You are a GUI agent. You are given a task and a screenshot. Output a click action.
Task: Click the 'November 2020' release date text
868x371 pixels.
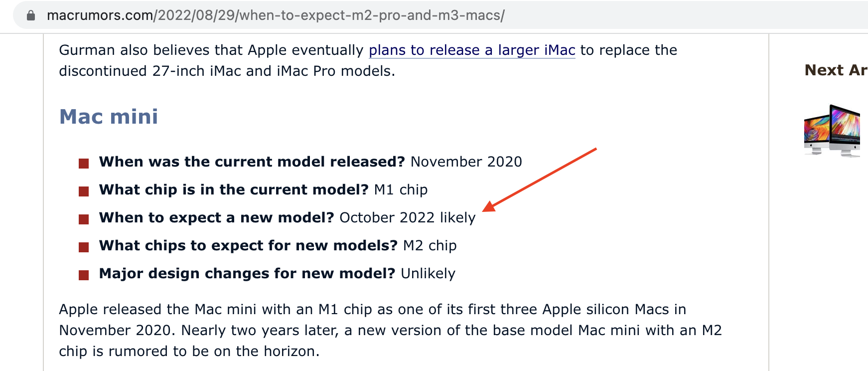[466, 162]
